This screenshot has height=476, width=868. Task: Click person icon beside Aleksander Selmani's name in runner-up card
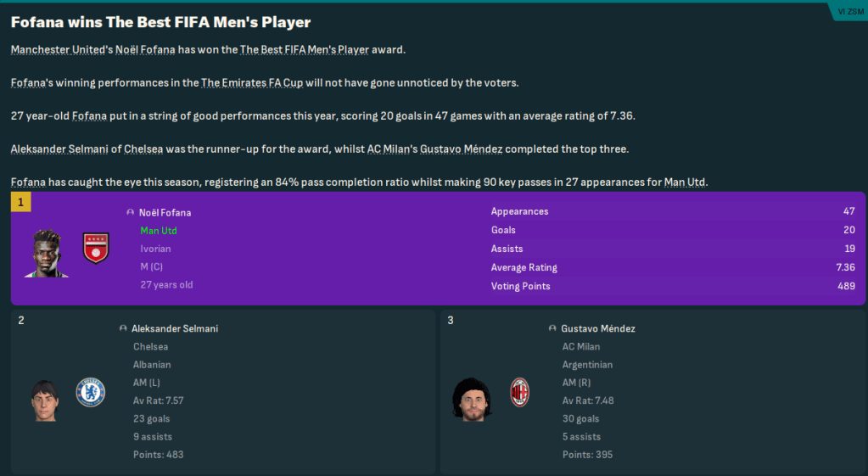(124, 328)
